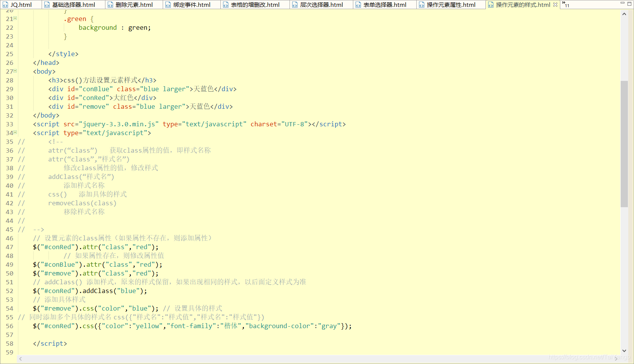Click $("#conRed").addClass("blue") statement
Viewport: 634px width, 364px height.
click(90, 291)
